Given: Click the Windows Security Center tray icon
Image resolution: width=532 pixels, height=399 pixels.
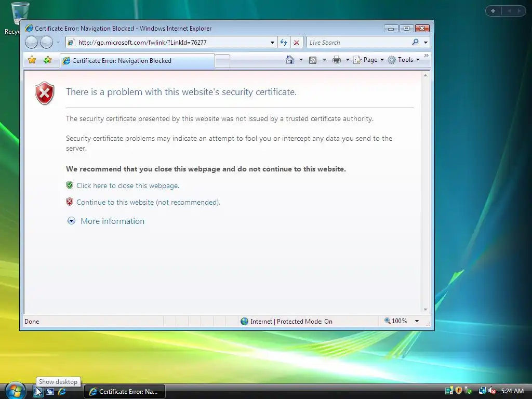Looking at the screenshot, I should (458, 391).
